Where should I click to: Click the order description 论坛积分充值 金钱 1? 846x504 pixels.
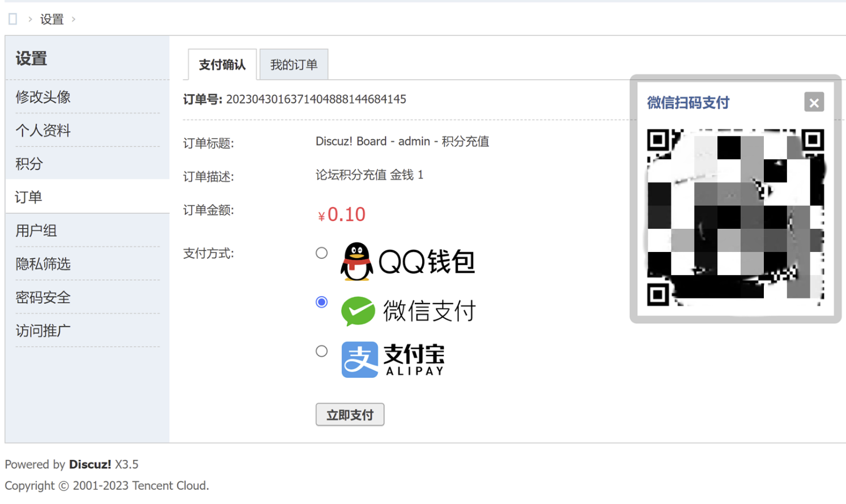[x=369, y=175]
